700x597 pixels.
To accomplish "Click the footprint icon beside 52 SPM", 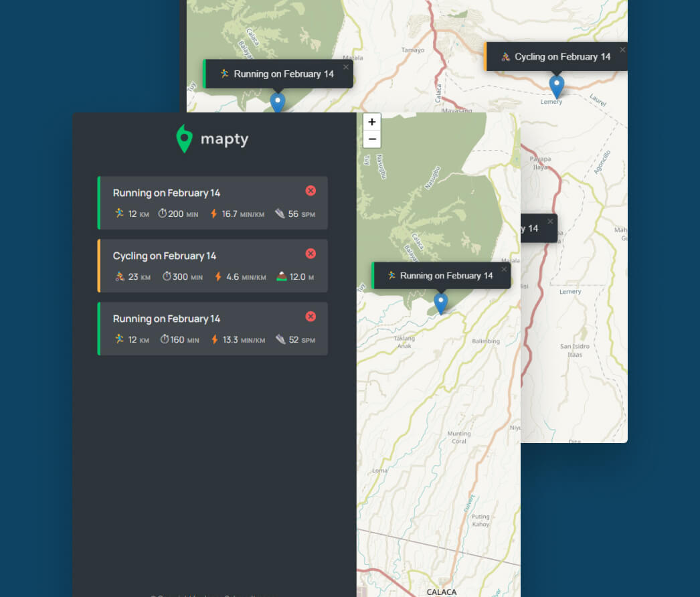I will pos(280,339).
